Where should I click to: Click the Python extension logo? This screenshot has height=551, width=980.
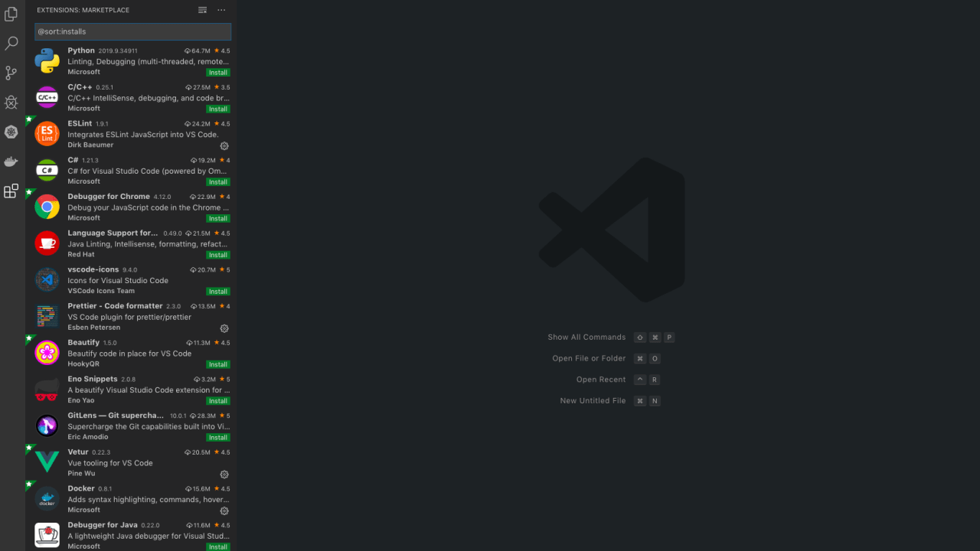(47, 60)
